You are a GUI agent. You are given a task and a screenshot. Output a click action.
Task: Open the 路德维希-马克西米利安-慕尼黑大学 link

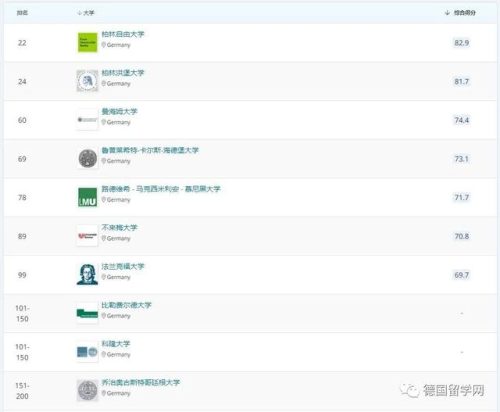coord(161,189)
